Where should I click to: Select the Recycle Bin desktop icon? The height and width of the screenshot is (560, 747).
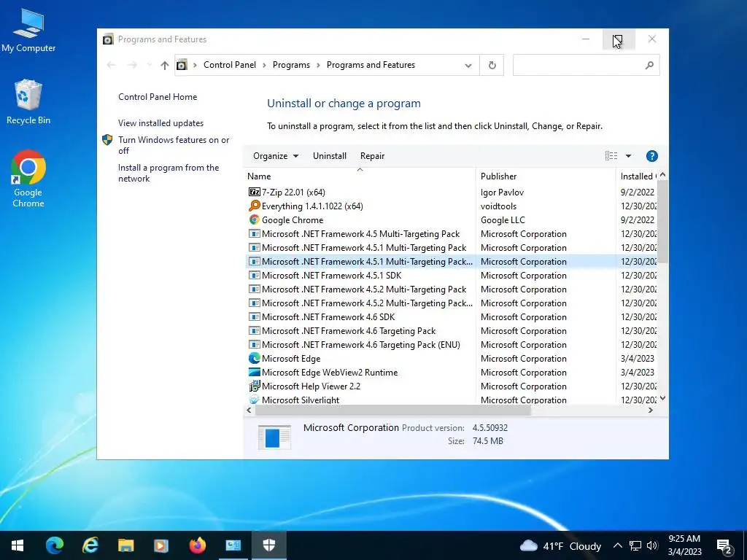[28, 102]
